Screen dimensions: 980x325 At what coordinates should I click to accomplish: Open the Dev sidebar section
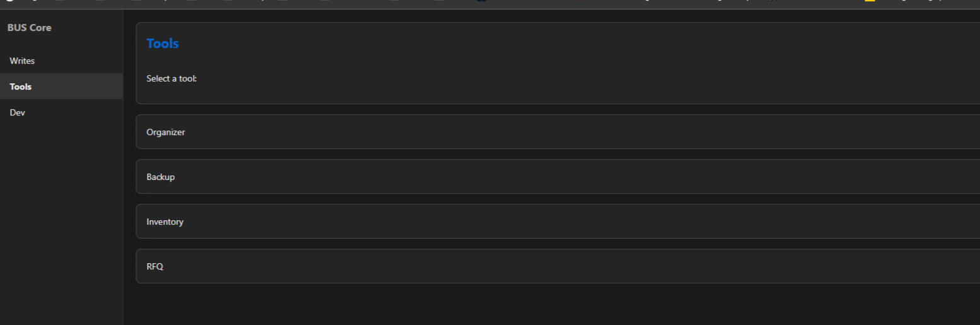point(61,112)
